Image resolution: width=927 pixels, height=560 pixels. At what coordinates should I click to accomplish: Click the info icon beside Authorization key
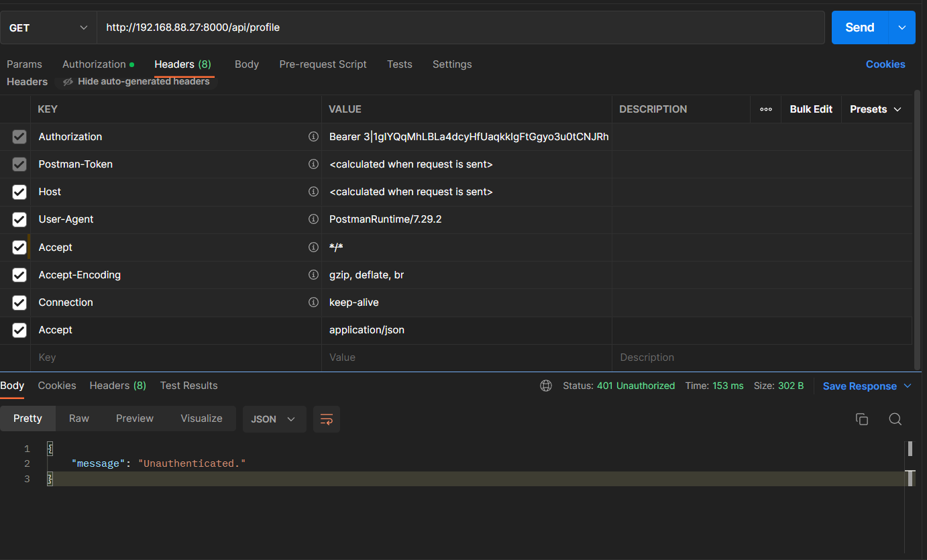(313, 137)
